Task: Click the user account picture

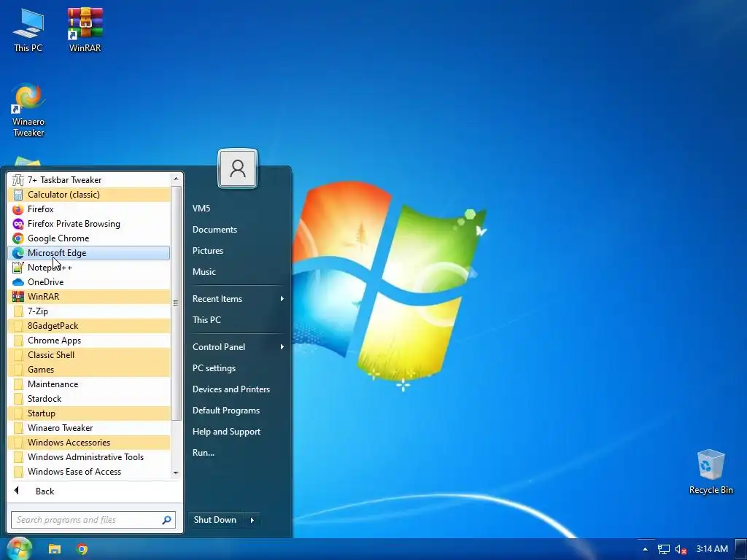Action: (x=238, y=168)
